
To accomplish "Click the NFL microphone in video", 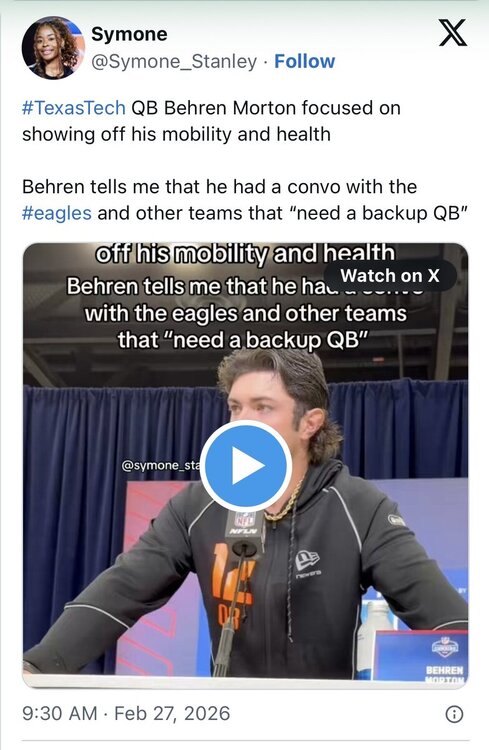I will tap(244, 532).
